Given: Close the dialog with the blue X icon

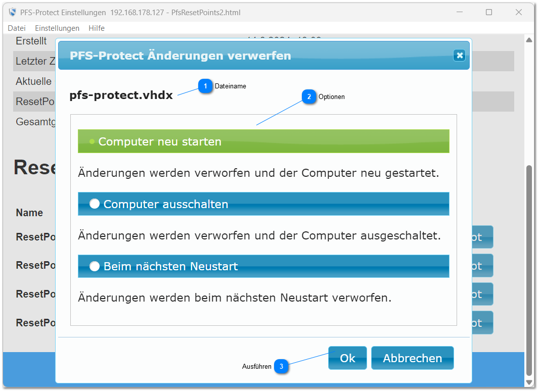Looking at the screenshot, I should pyautogui.click(x=459, y=56).
